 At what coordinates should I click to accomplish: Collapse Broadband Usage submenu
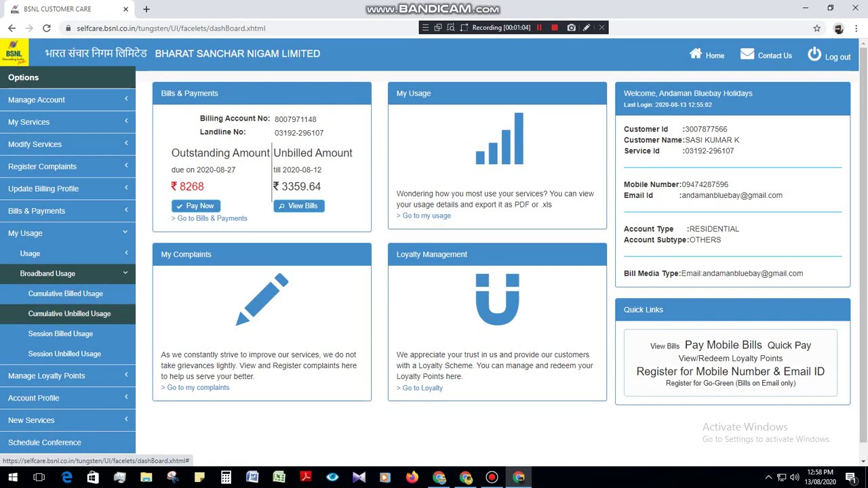click(x=68, y=273)
